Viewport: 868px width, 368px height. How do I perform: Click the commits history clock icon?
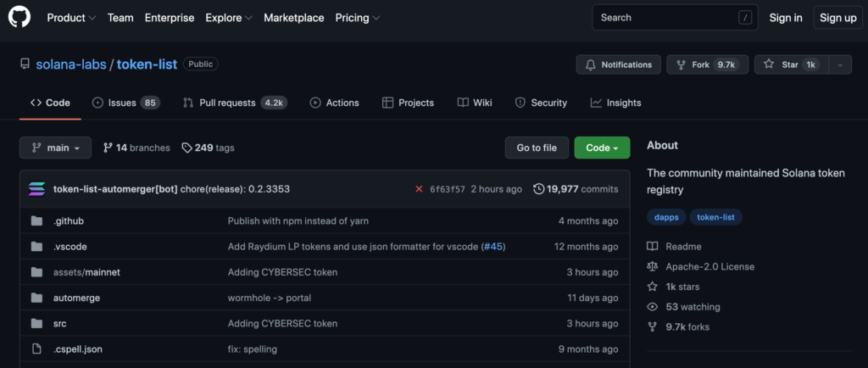(x=538, y=189)
